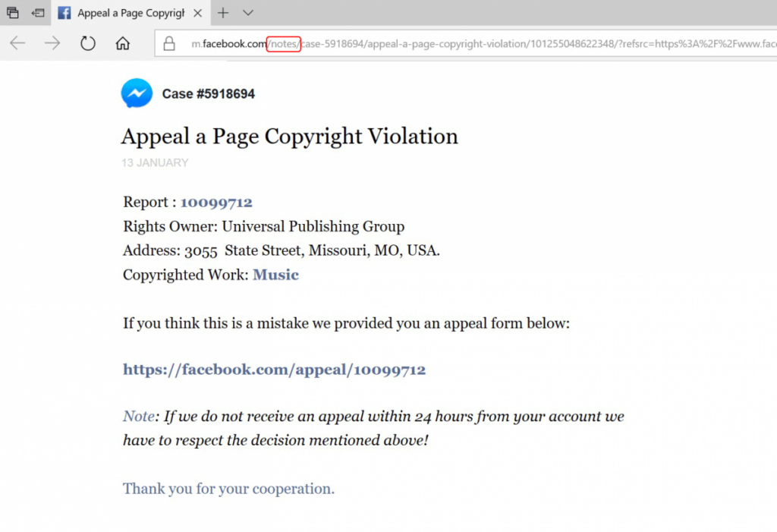Click the Messenger profile icon

click(x=137, y=93)
